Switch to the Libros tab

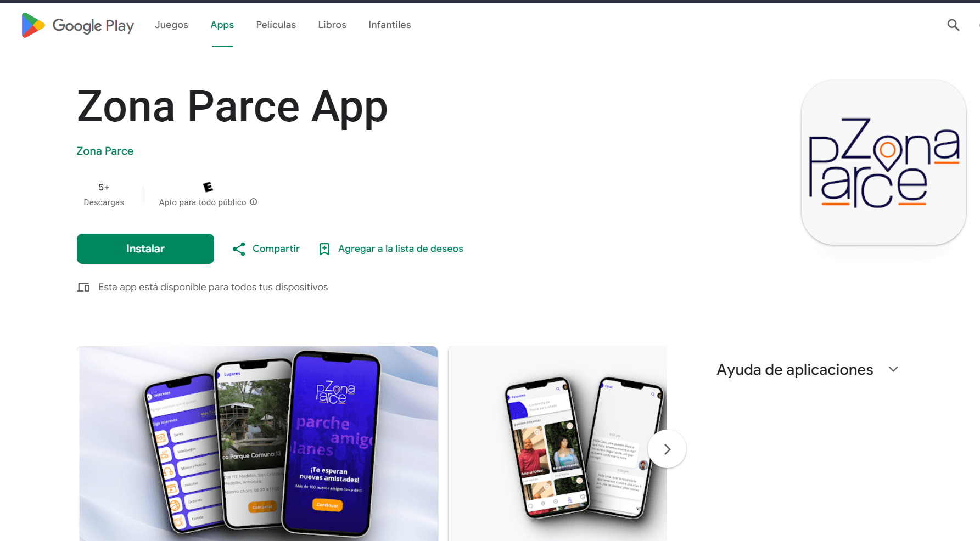332,25
